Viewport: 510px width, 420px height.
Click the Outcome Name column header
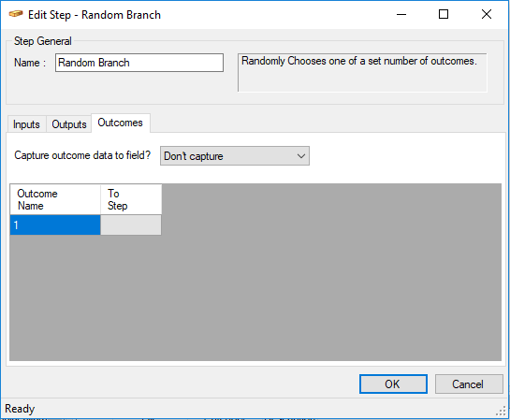tap(55, 199)
